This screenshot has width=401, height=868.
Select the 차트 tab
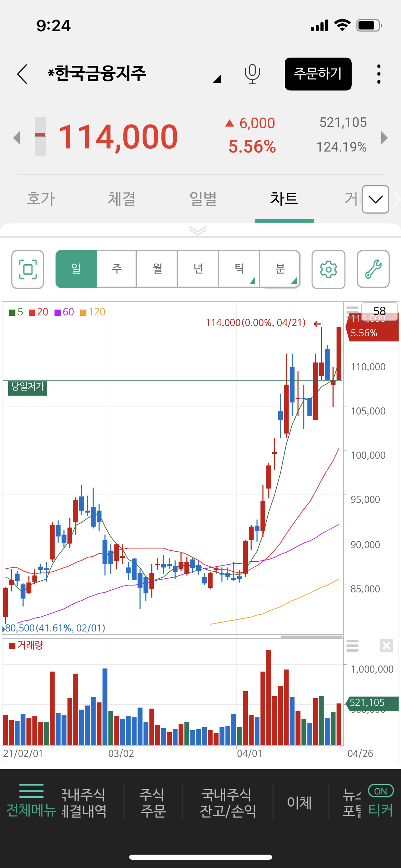coord(284,199)
